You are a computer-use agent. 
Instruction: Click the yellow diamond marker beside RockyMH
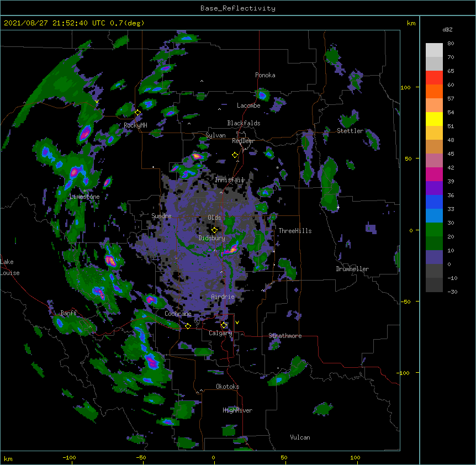click(137, 113)
